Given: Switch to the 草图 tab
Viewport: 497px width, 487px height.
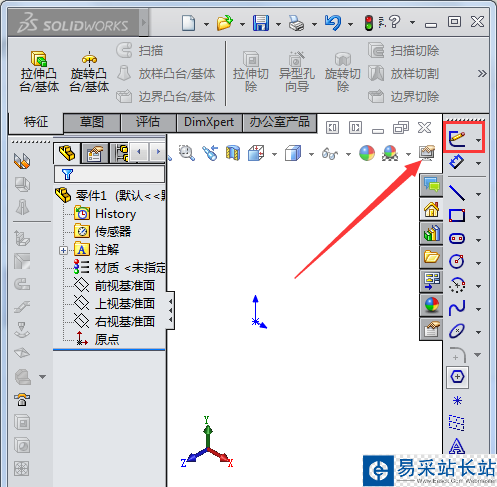Looking at the screenshot, I should click(92, 122).
